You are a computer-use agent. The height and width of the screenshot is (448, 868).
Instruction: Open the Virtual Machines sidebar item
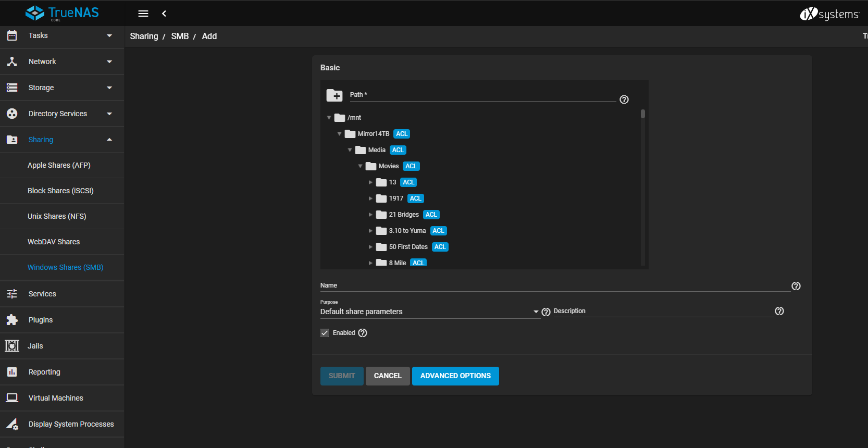(62, 398)
